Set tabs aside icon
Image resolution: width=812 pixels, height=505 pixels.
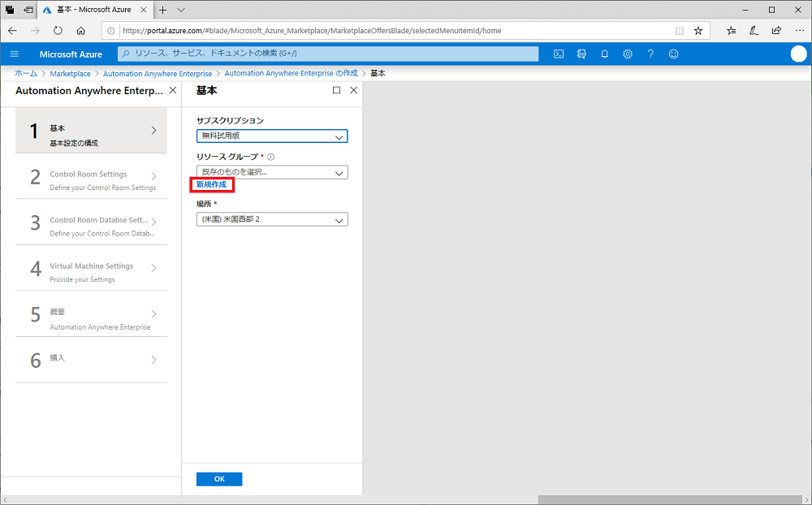tap(28, 10)
